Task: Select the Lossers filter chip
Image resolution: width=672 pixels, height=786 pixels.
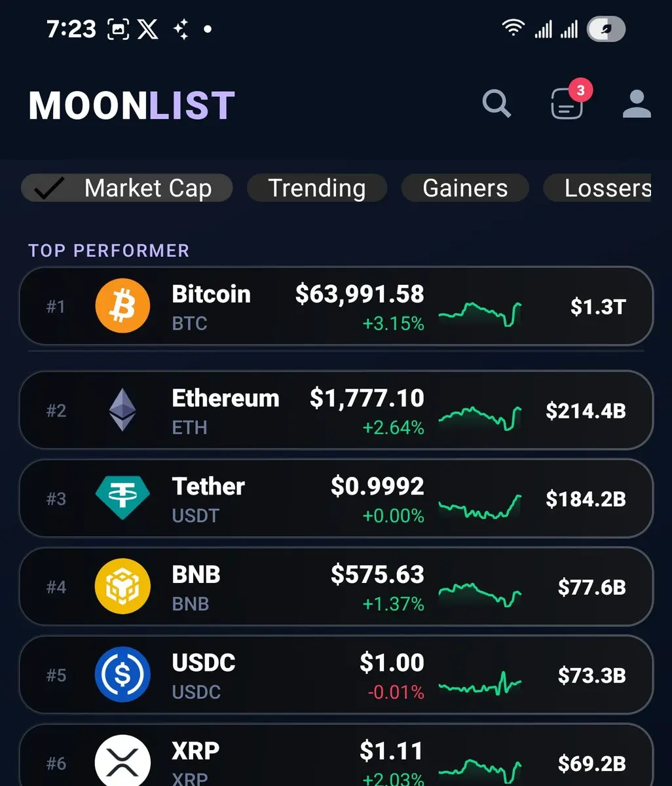Action: [598, 189]
